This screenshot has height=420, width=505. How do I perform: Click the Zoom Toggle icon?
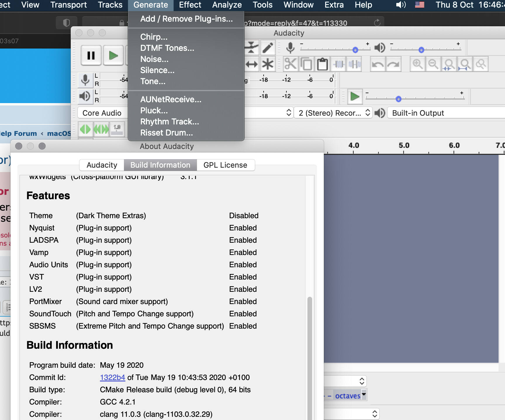(x=481, y=64)
